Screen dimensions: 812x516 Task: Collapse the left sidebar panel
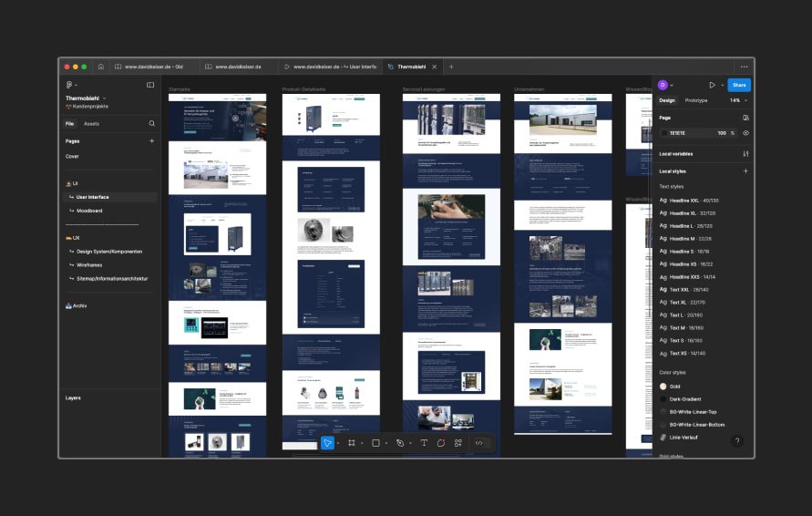(150, 85)
